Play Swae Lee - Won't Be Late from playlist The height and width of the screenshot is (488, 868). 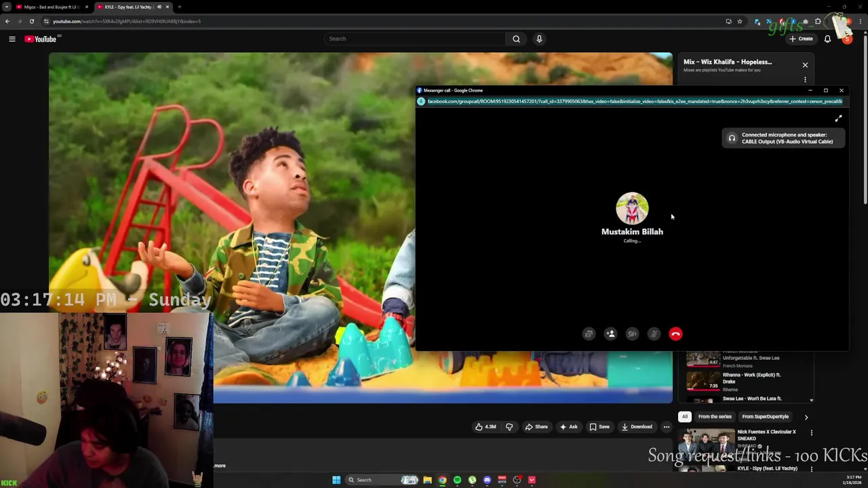(752, 399)
